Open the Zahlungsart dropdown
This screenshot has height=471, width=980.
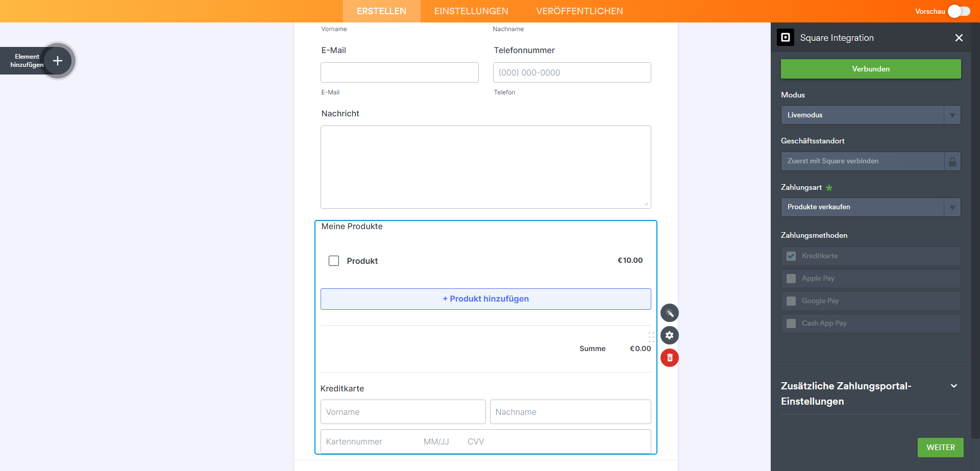click(870, 207)
